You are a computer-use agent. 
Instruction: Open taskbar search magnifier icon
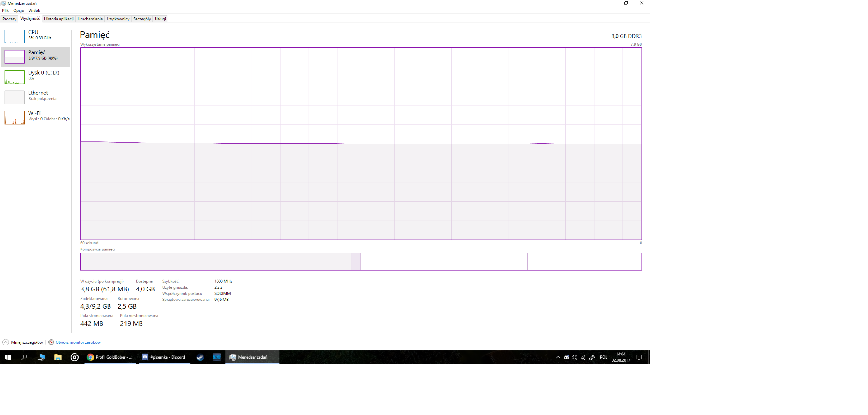click(24, 357)
